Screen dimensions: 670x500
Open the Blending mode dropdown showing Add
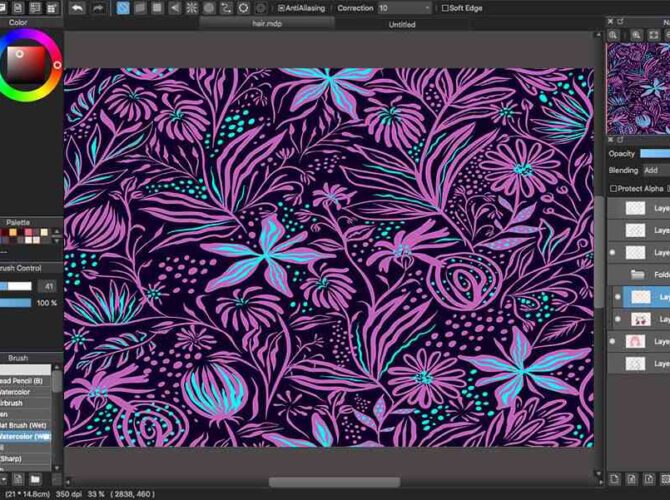pyautogui.click(x=656, y=170)
